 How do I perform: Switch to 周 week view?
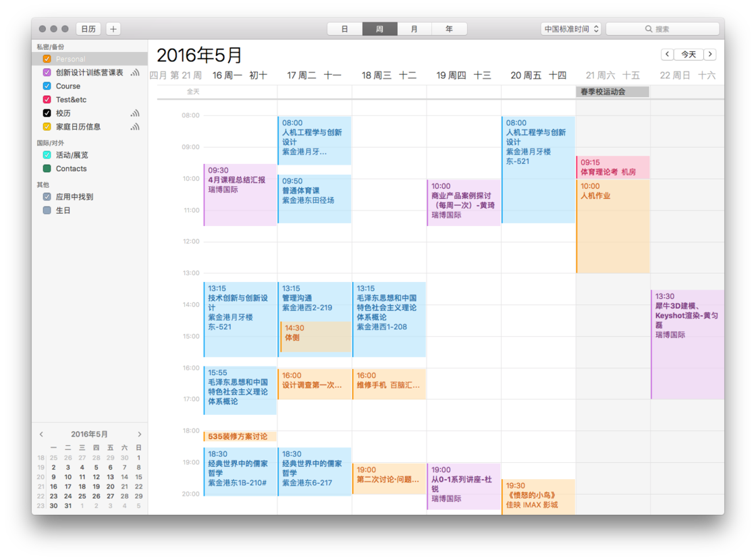coord(380,29)
